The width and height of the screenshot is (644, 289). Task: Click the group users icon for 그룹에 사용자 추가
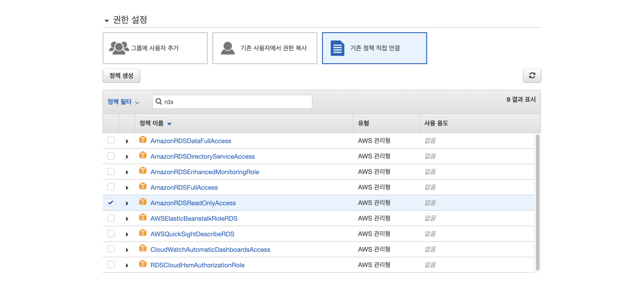point(119,48)
